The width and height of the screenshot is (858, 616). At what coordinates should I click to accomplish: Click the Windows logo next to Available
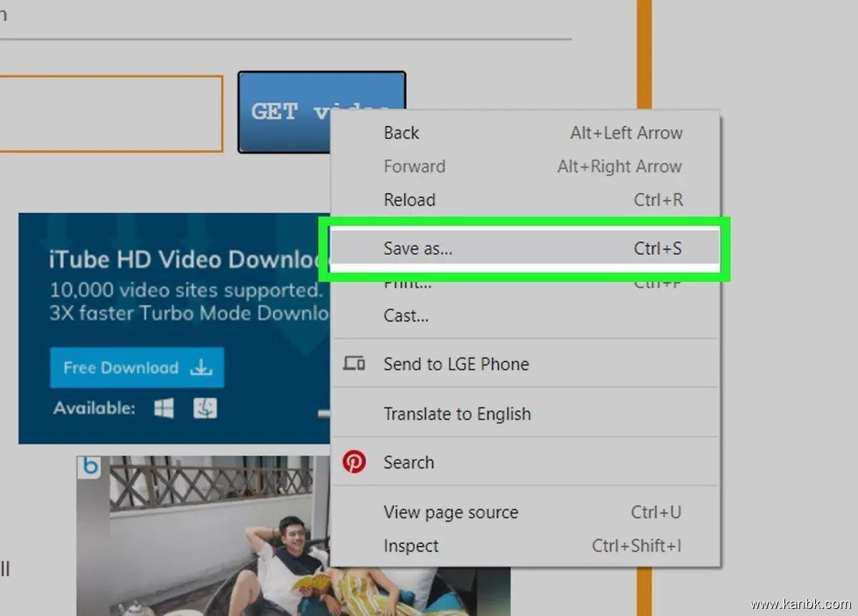(x=164, y=409)
